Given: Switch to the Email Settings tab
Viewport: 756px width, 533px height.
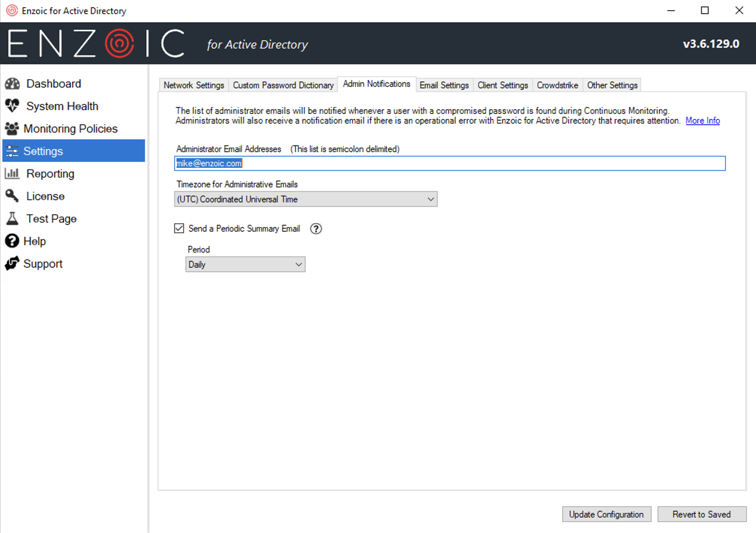Looking at the screenshot, I should [x=444, y=85].
